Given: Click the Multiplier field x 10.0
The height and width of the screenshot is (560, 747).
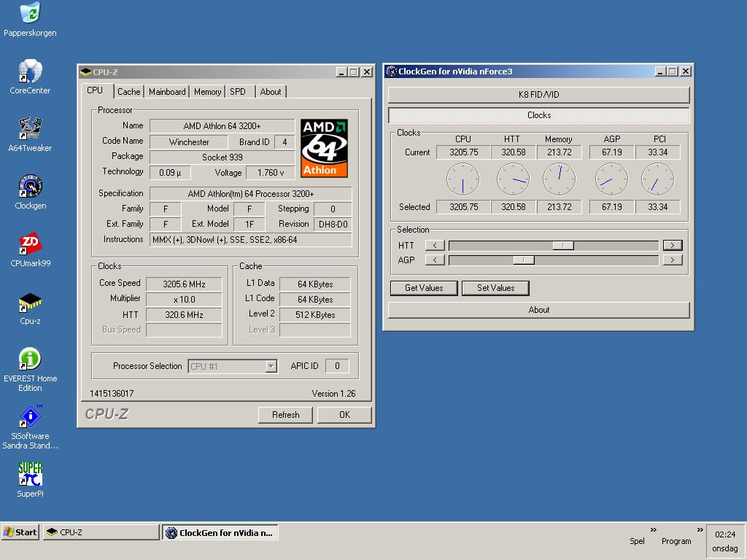Looking at the screenshot, I should pyautogui.click(x=184, y=300).
